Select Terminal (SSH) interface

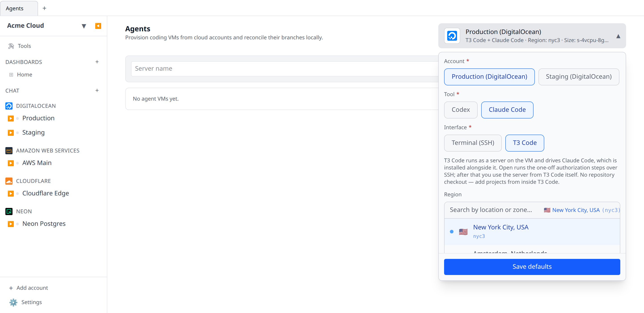(x=472, y=143)
